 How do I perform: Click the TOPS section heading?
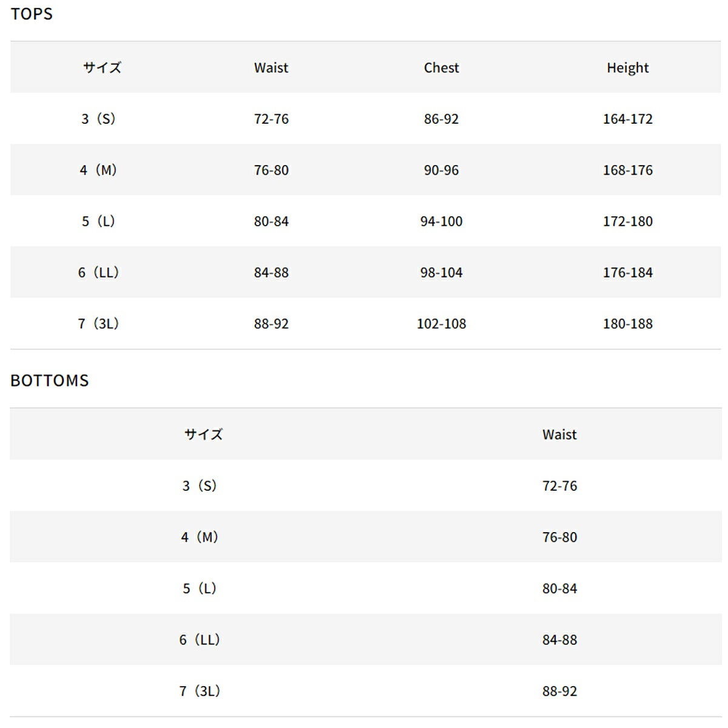click(x=32, y=14)
